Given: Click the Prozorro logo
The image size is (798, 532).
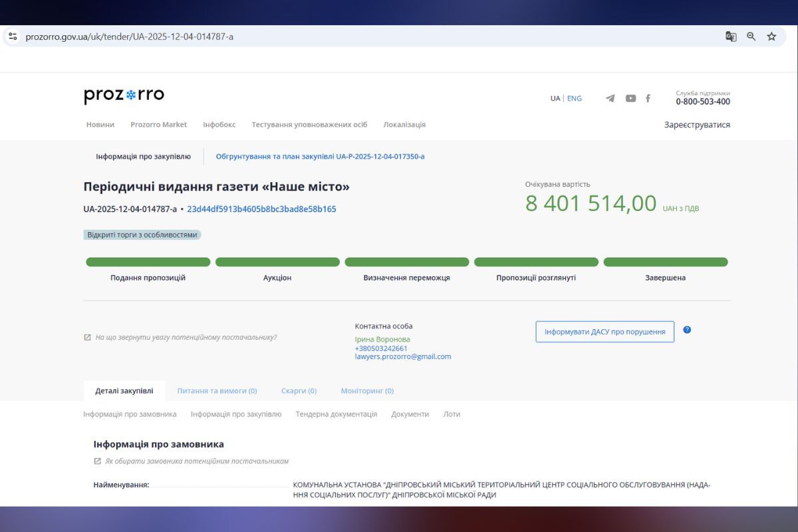Looking at the screenshot, I should click(x=124, y=96).
